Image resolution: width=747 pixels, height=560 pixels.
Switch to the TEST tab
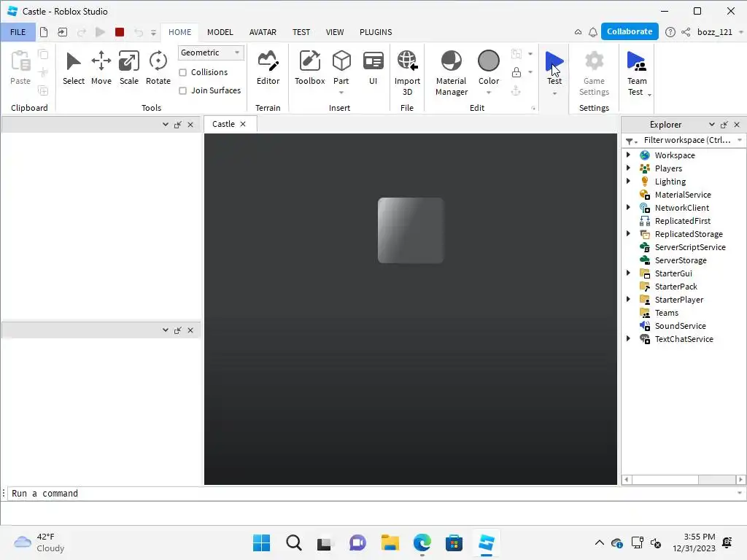pos(301,32)
